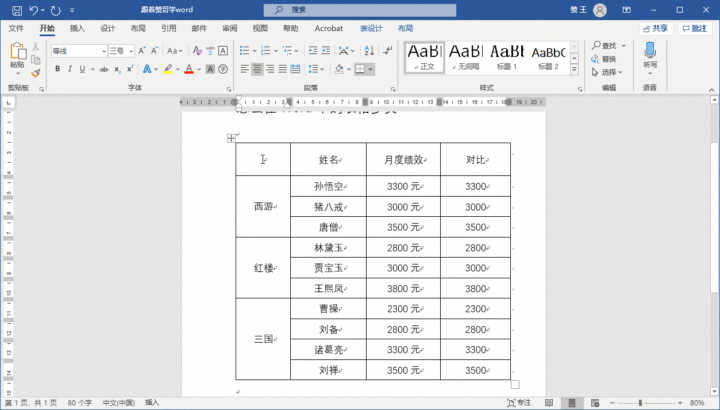The image size is (720, 410).
Task: Open line and paragraph spacing
Action: [313, 69]
